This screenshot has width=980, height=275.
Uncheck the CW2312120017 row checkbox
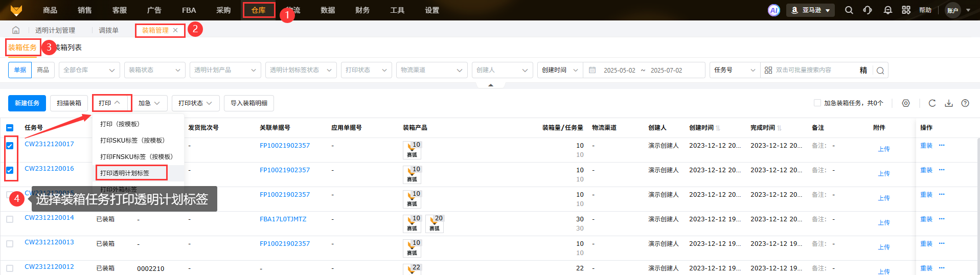click(10, 146)
